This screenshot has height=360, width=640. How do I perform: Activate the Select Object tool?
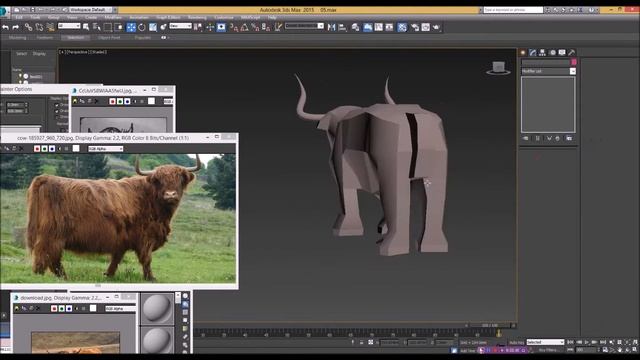pyautogui.click(x=86, y=27)
